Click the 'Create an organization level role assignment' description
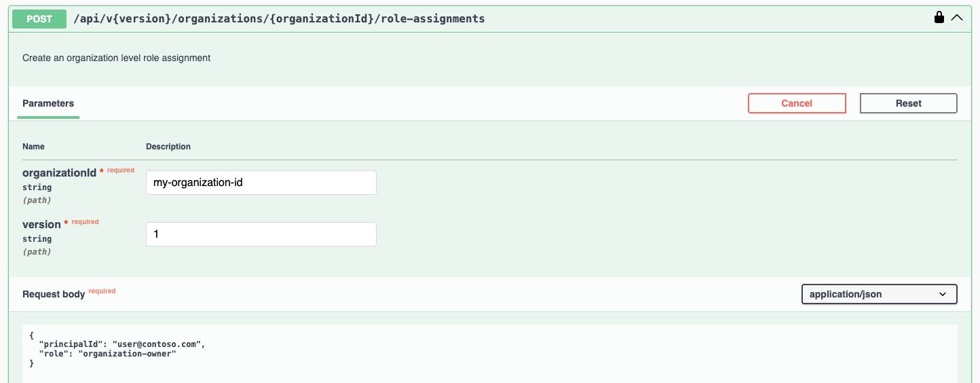 (116, 58)
